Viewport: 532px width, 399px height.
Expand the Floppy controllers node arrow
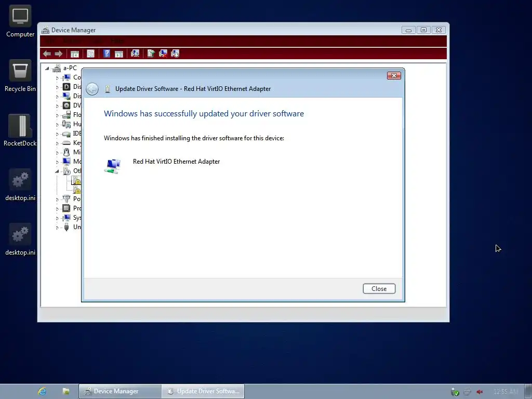tap(57, 115)
